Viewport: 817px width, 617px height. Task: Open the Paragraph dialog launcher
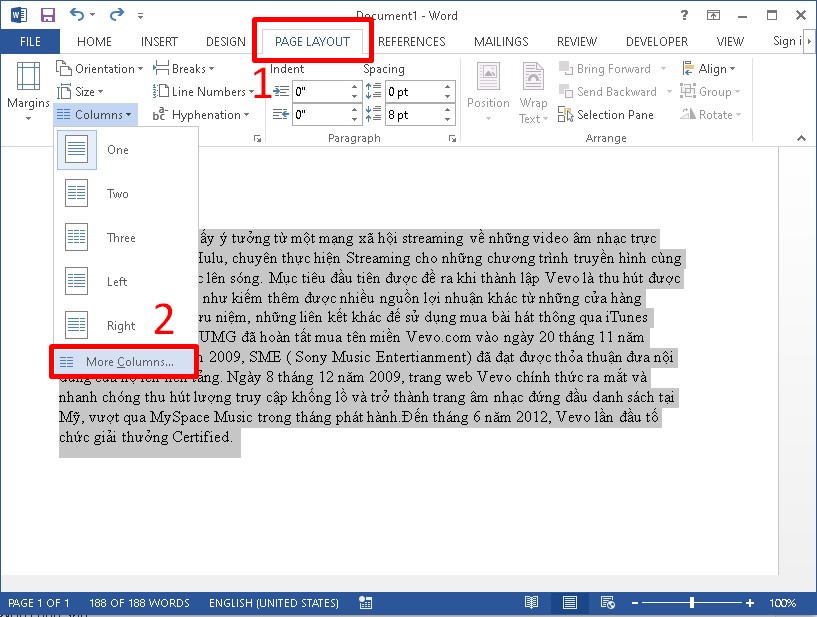pos(452,138)
